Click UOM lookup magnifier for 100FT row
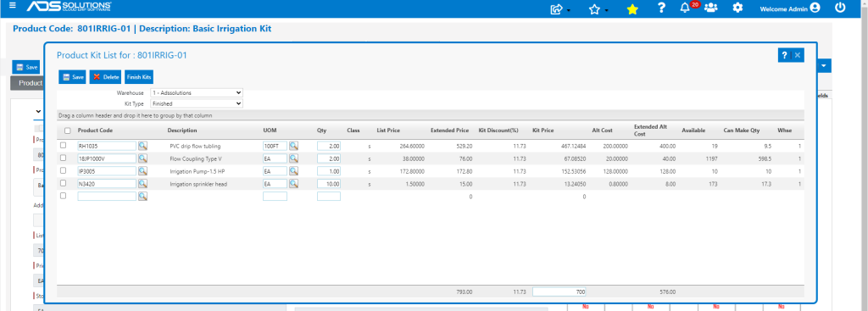 (x=293, y=146)
